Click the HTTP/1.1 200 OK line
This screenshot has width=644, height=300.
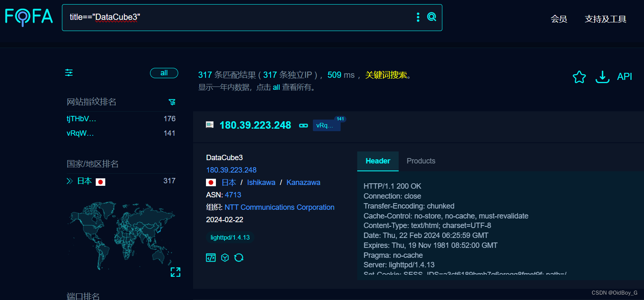coord(392,186)
